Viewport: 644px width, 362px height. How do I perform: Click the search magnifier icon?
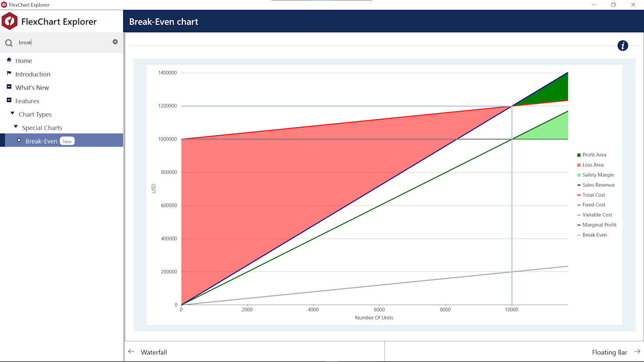pyautogui.click(x=9, y=43)
